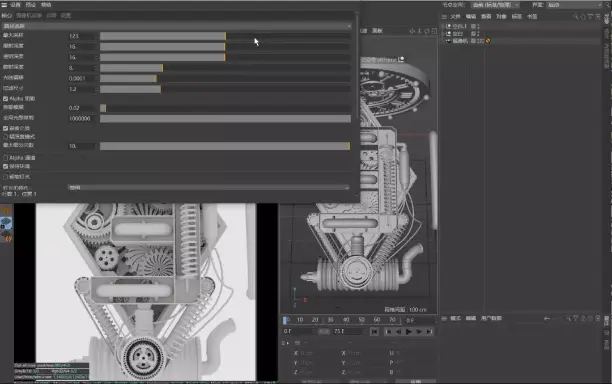This screenshot has width=612, height=384.
Task: Open the object manager search icon
Action: 576,16
